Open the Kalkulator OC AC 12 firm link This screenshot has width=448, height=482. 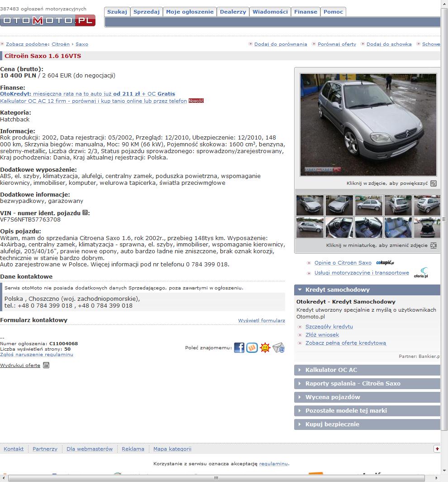click(x=93, y=101)
